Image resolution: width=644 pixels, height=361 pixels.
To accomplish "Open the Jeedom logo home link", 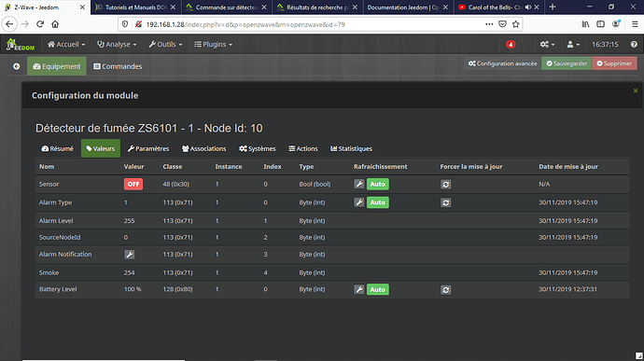I will [21, 45].
